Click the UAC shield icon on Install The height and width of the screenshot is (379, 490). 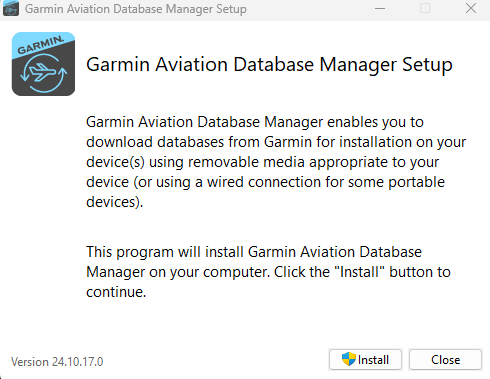pos(349,359)
